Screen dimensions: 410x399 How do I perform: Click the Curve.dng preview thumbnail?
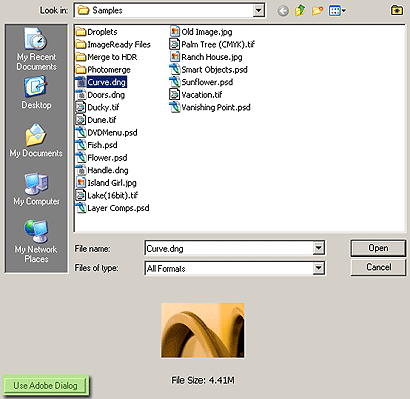[x=203, y=330]
